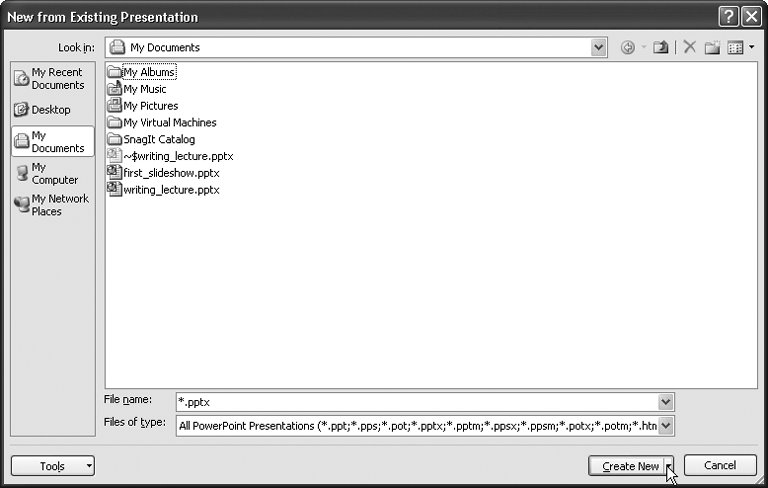Expand the File name dropdown arrow

point(665,402)
